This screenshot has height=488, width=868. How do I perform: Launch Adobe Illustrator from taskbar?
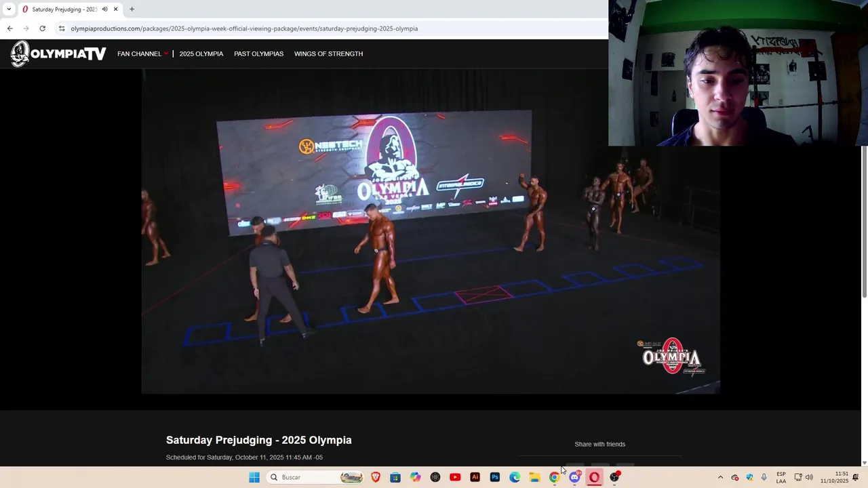[x=475, y=477]
